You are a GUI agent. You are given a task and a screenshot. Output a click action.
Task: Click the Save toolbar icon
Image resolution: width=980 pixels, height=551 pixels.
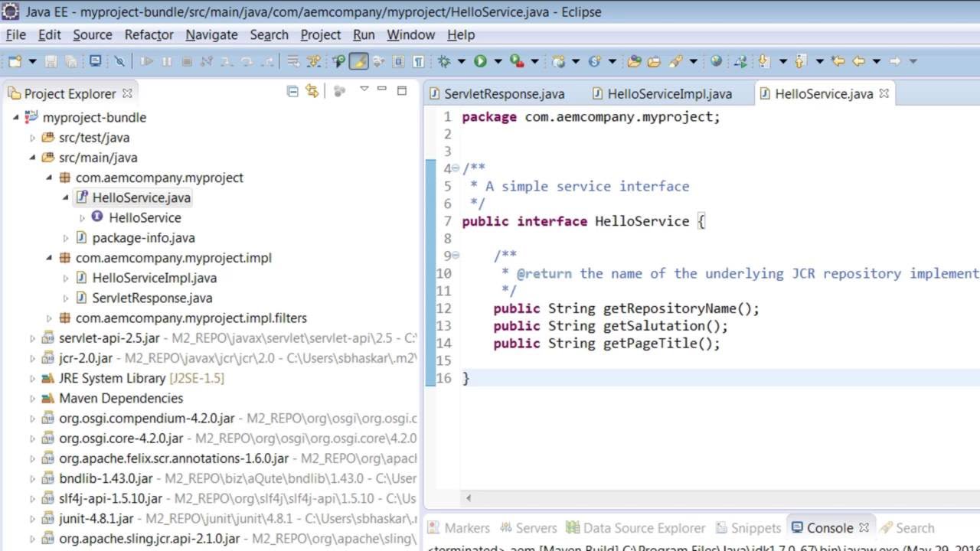click(51, 61)
